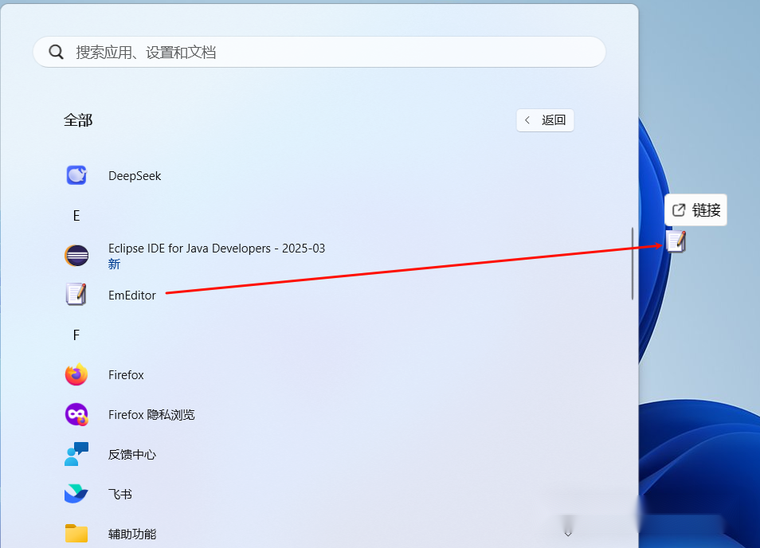
Task: Open Firefox private browsing icon
Action: tap(77, 415)
